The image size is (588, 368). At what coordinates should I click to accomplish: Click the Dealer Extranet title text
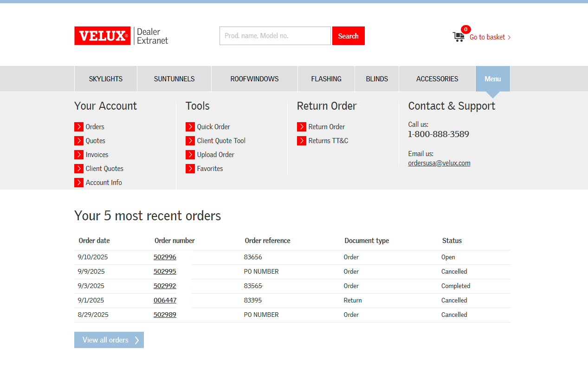coord(152,36)
